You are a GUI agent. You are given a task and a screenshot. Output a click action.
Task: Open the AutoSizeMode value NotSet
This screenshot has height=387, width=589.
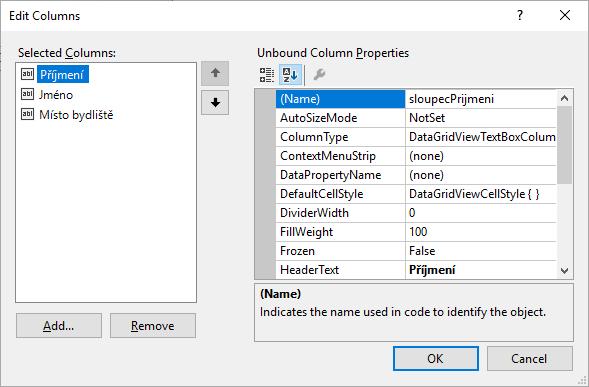point(481,118)
